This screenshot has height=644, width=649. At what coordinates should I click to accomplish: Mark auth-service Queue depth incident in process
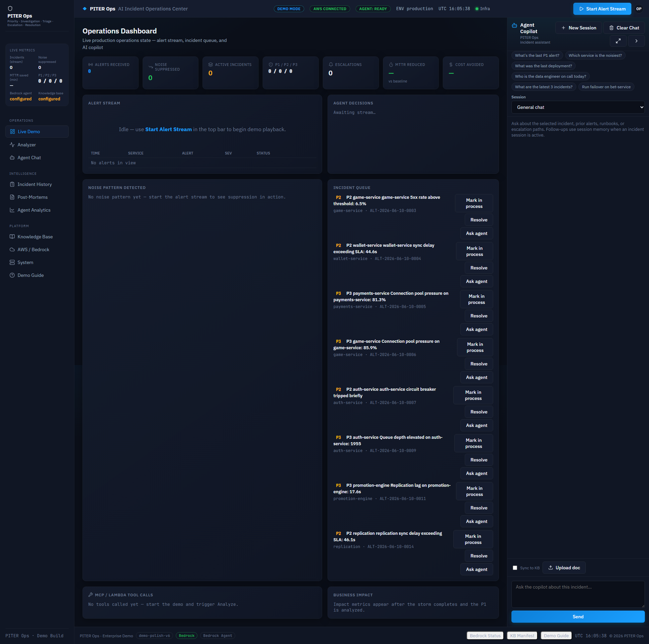[473, 443]
